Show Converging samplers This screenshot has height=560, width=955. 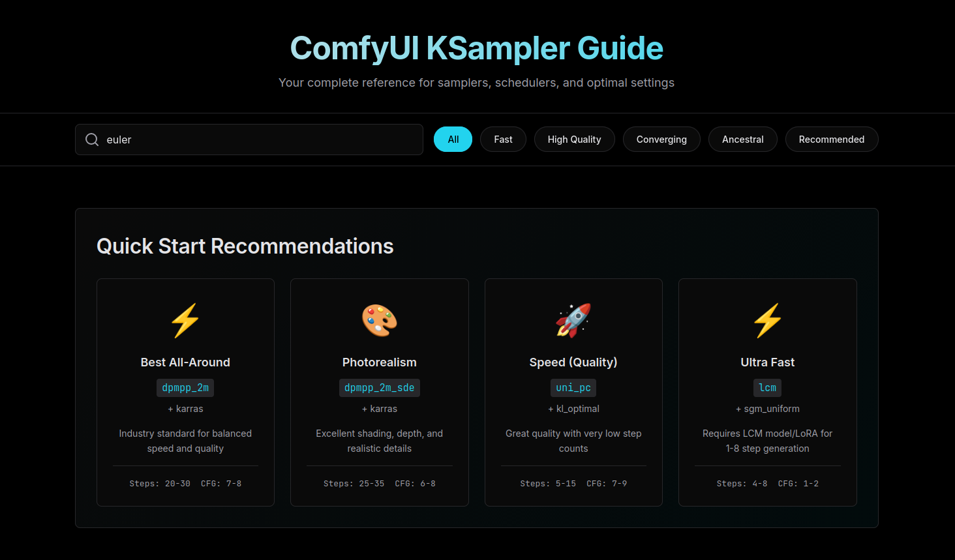tap(661, 140)
